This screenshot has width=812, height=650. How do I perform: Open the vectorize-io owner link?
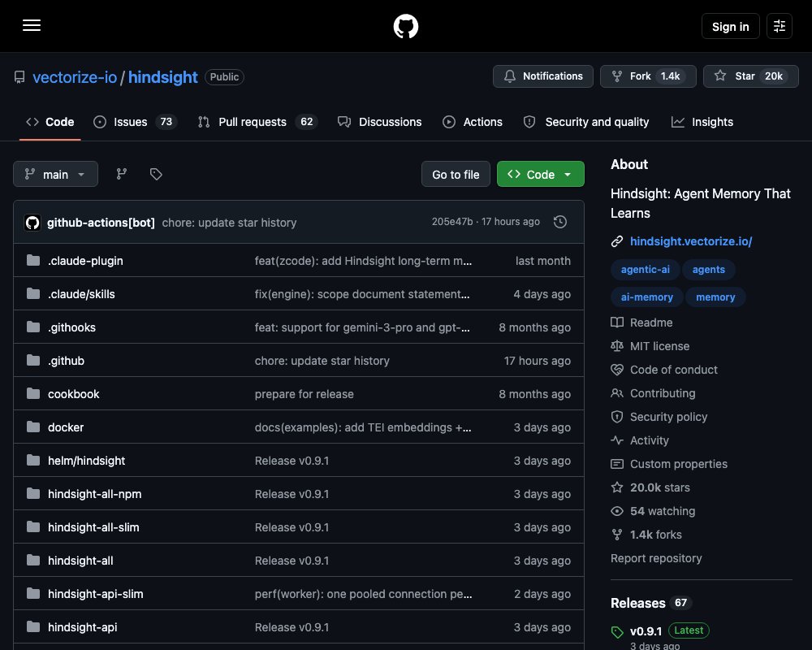coord(75,77)
